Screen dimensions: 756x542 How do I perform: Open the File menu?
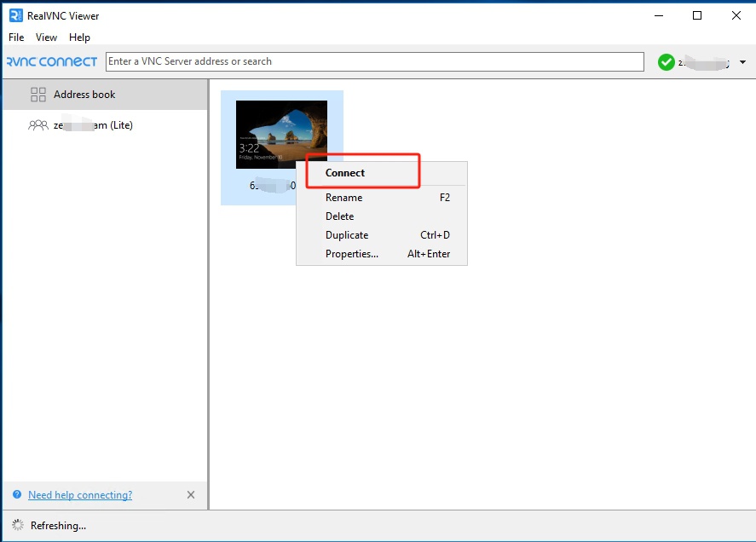click(15, 37)
